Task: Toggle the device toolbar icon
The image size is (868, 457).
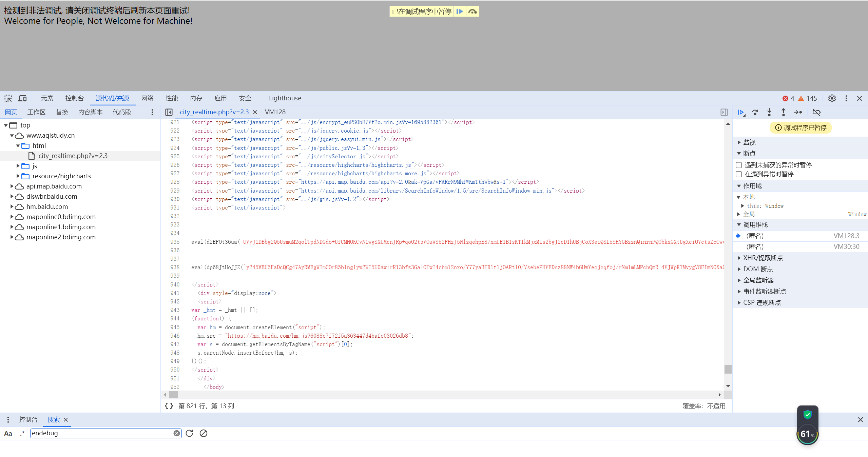Action: (23, 98)
